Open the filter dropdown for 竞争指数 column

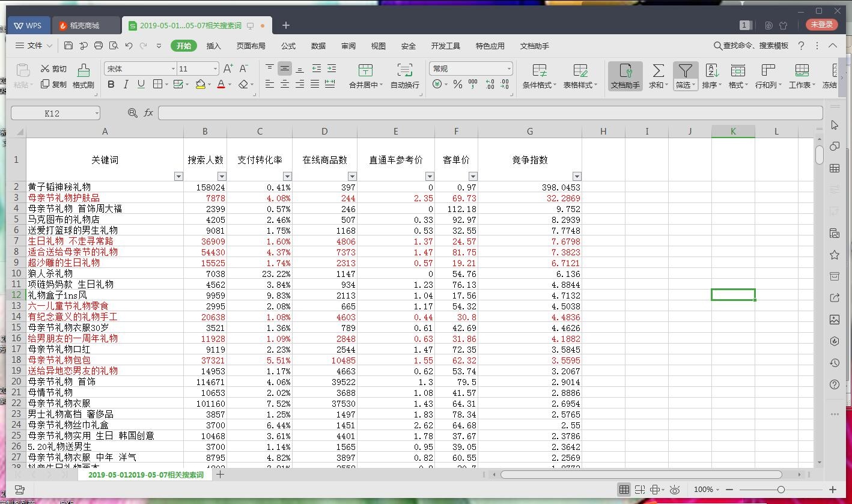click(x=577, y=176)
